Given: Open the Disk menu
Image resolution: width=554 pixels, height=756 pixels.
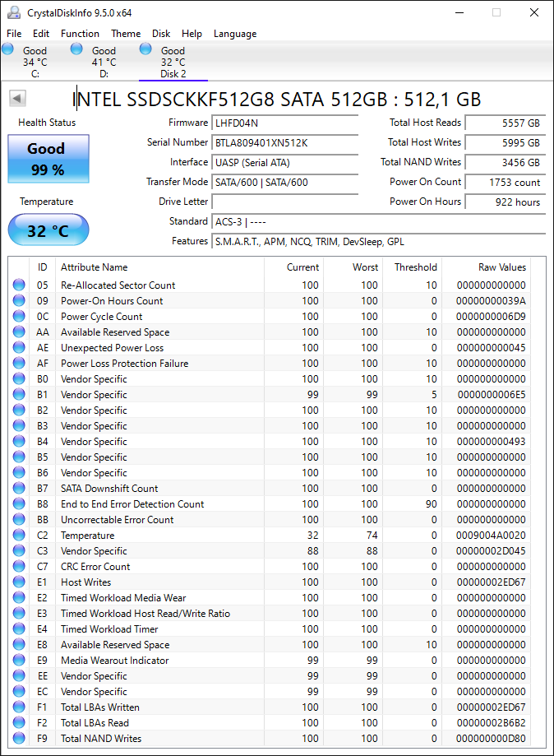Looking at the screenshot, I should click(161, 34).
